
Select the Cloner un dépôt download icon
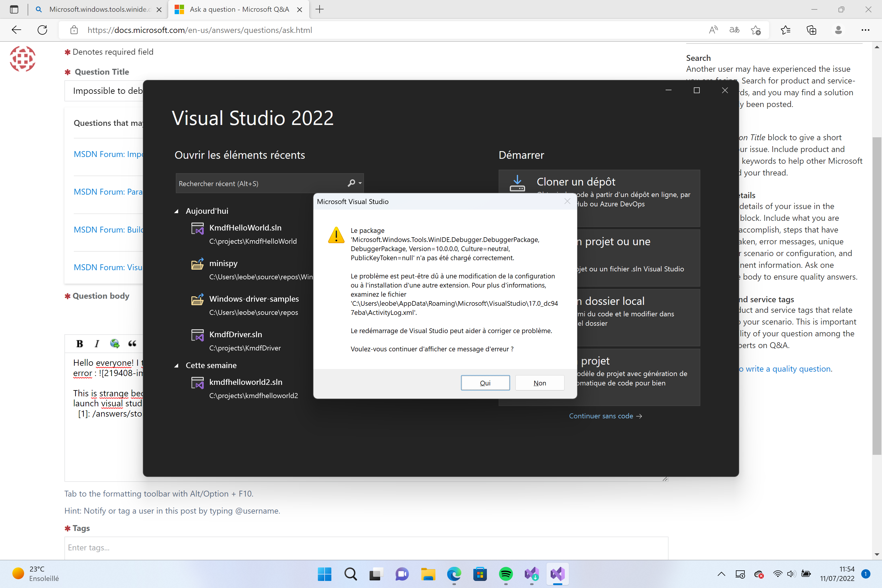[517, 183]
